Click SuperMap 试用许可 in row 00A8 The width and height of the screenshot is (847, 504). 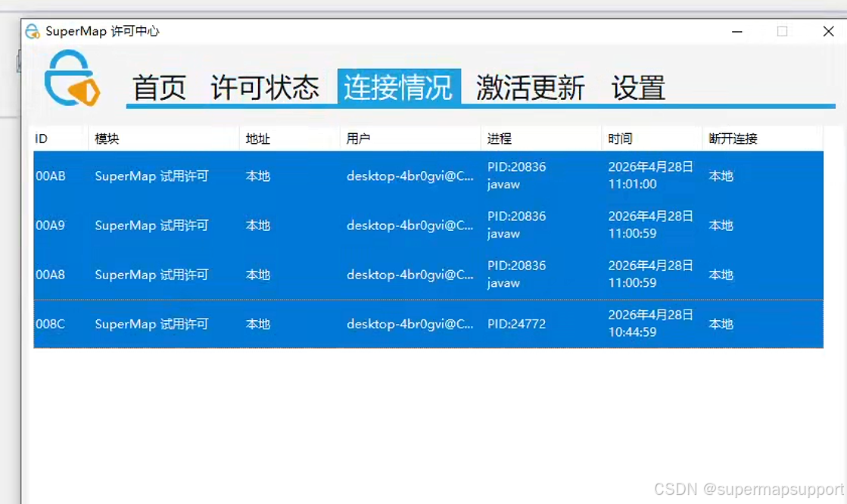151,275
